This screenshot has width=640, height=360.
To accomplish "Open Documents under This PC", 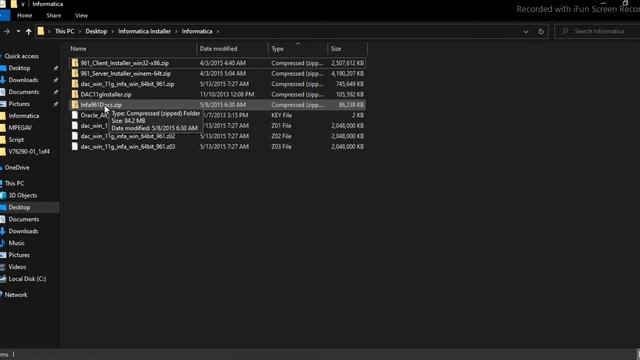I will [24, 219].
